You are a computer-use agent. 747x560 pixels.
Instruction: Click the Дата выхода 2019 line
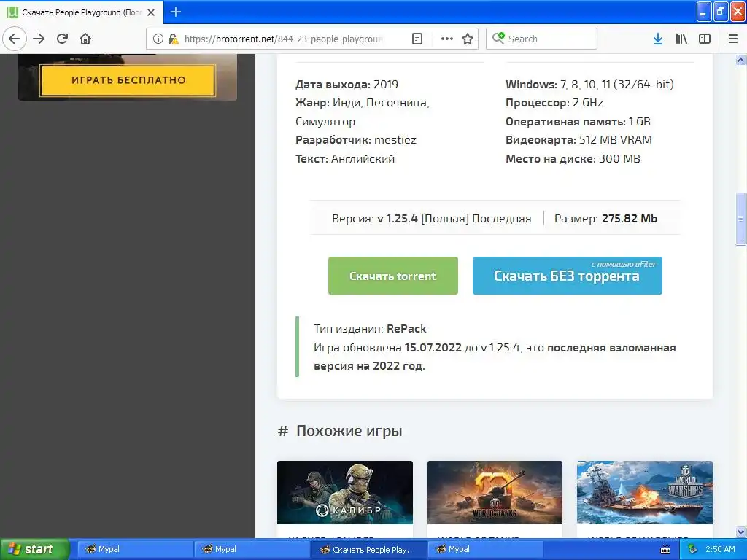347,85
